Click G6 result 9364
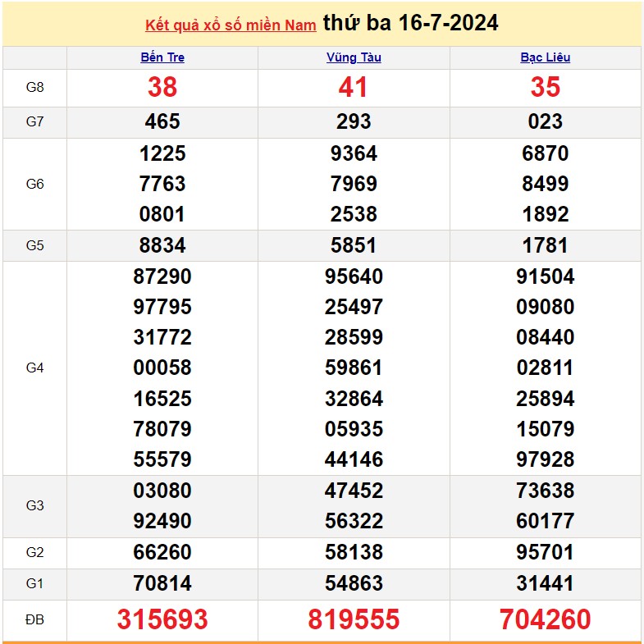 pos(354,153)
